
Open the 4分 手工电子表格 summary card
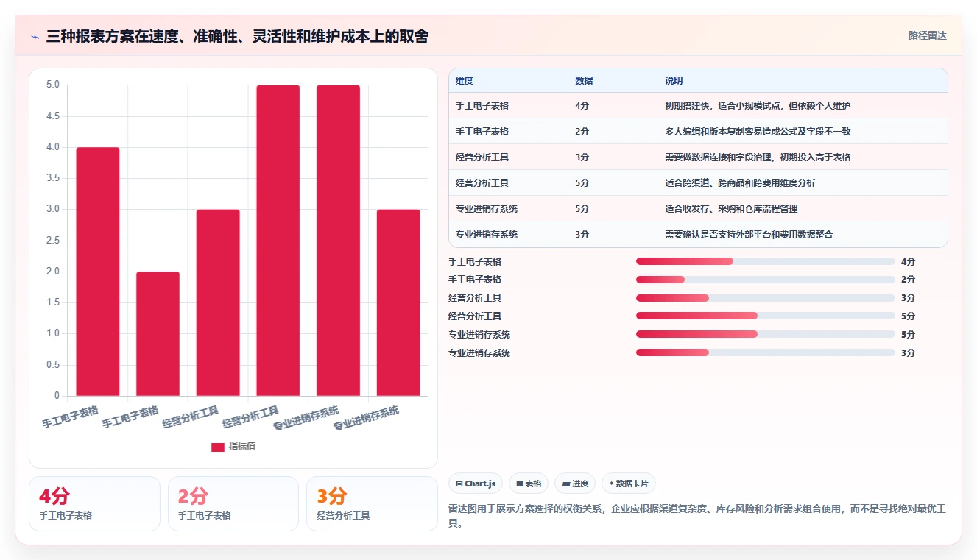(x=94, y=503)
